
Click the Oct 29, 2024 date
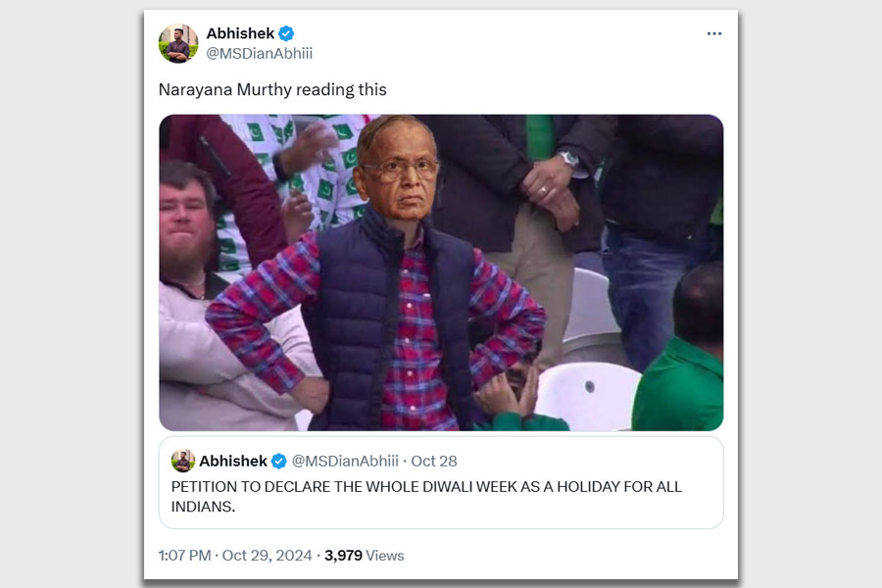[267, 556]
